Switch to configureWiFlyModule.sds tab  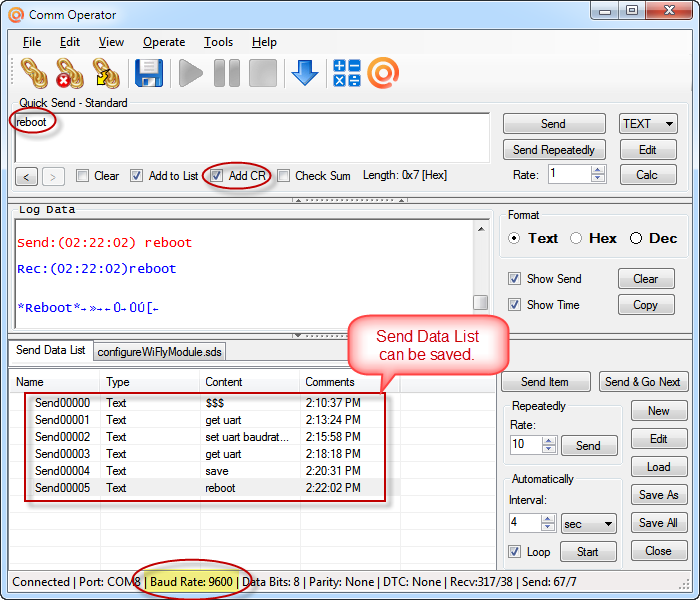159,352
